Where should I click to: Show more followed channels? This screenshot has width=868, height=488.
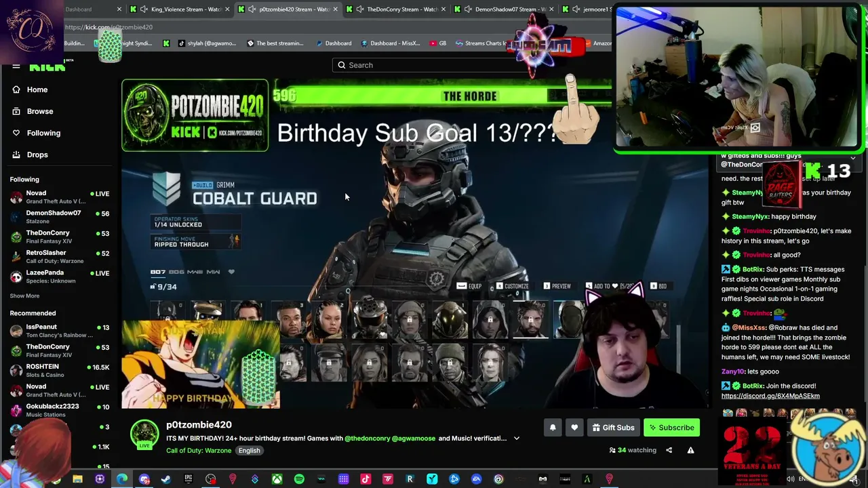[24, 296]
